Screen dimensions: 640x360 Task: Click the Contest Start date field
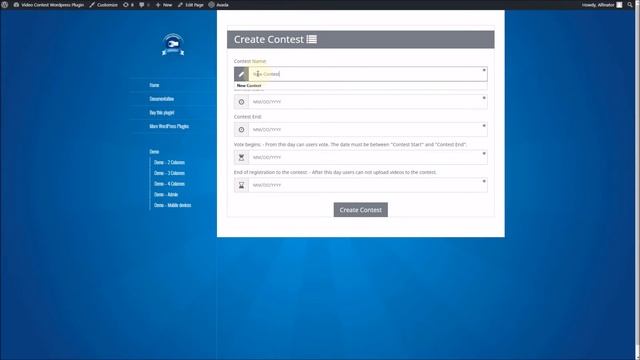click(368, 102)
